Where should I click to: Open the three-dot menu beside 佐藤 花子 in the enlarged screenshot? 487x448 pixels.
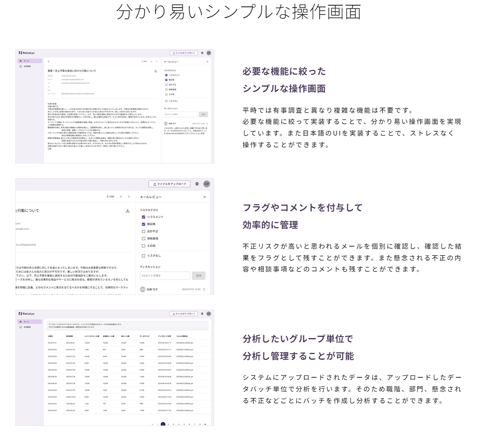click(x=204, y=289)
